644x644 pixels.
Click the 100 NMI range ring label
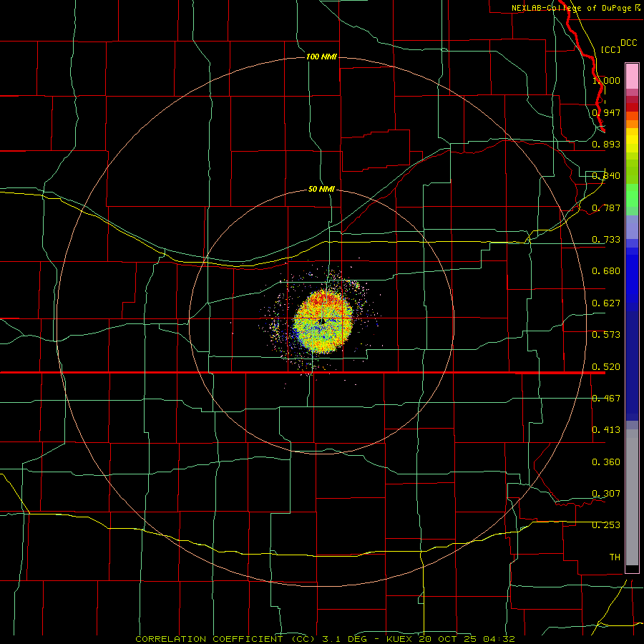(x=321, y=57)
